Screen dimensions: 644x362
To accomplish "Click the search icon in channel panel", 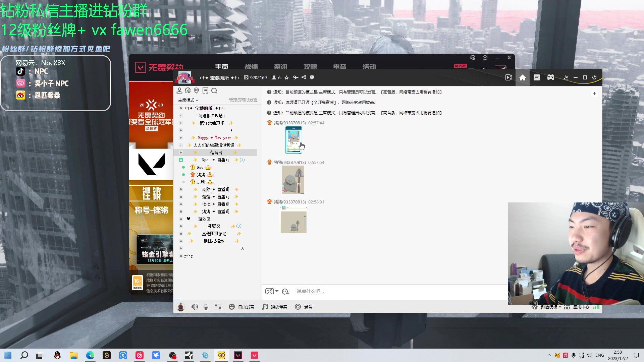I will [215, 91].
